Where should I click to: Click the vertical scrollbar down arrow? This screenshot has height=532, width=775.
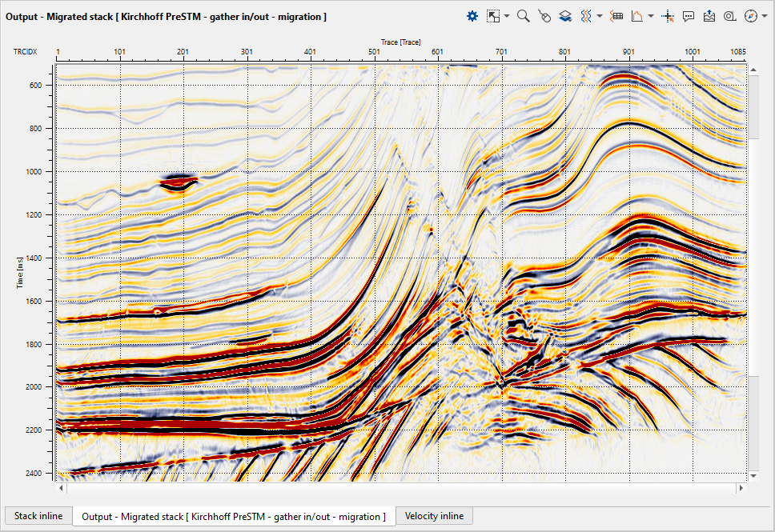(753, 474)
